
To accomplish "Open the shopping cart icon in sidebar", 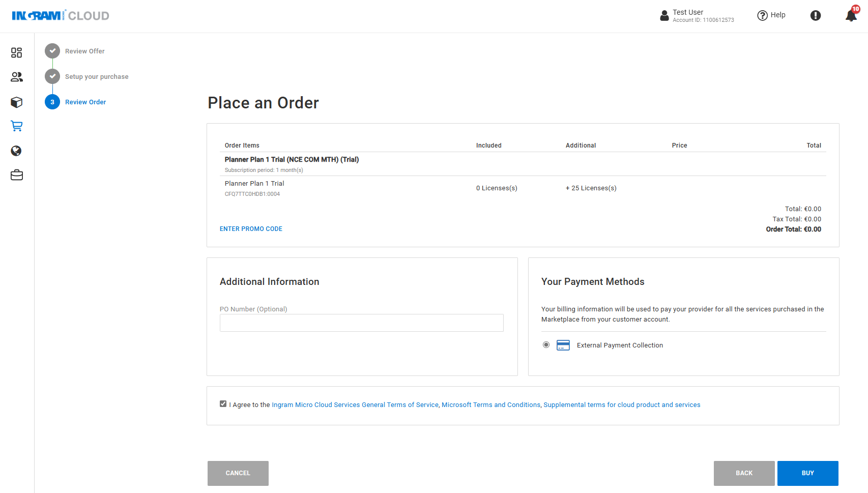I will pyautogui.click(x=17, y=126).
